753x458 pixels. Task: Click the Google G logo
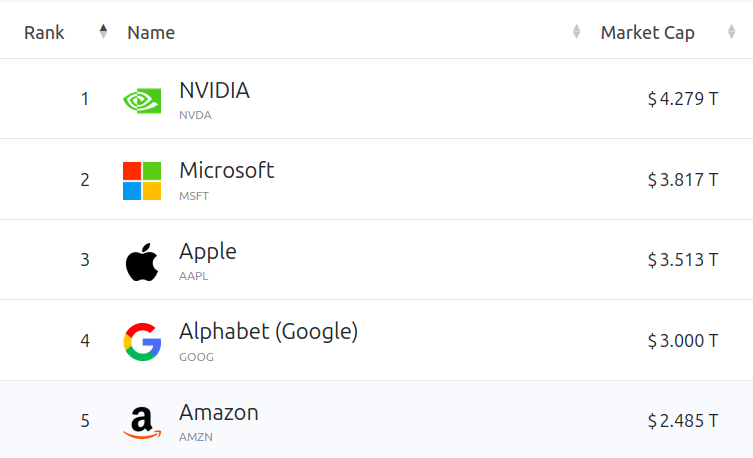142,341
